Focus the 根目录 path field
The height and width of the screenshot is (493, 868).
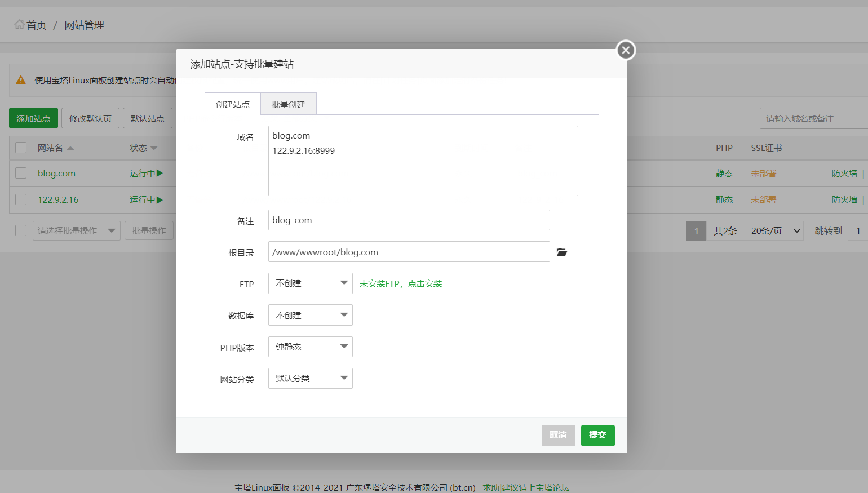[409, 251]
